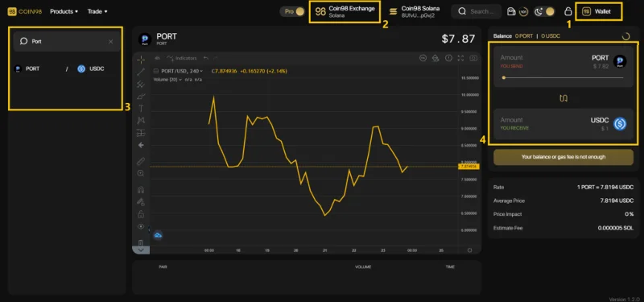
Task: Collapse the legend toggle beside PORT/USD
Action: [155, 71]
